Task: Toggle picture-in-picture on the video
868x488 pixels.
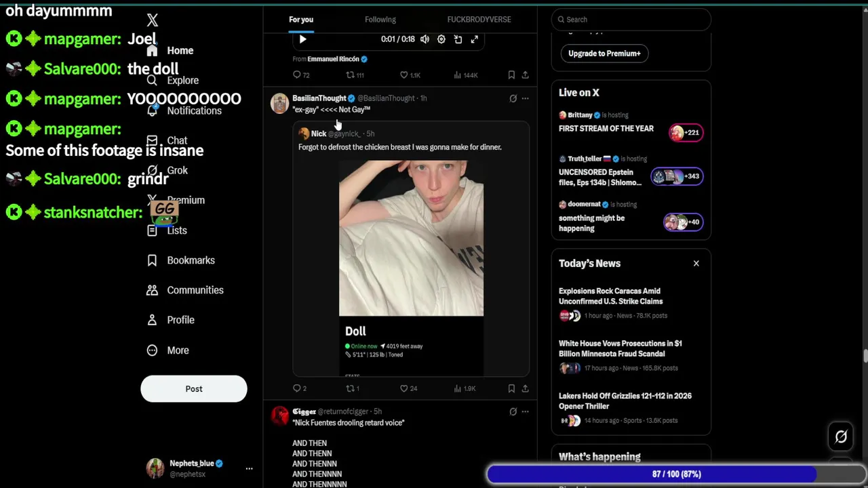Action: [458, 39]
